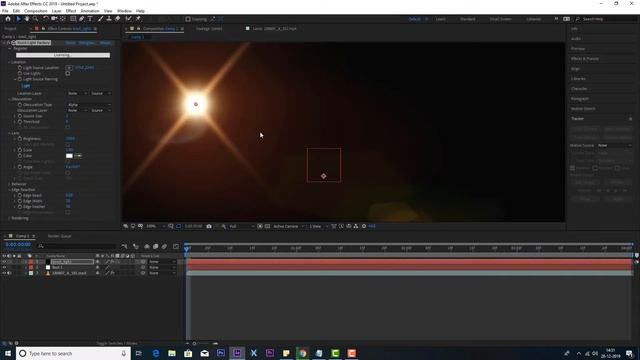The height and width of the screenshot is (360, 640).
Task: Click the white Color swatch in Lens section
Action: coord(69,156)
